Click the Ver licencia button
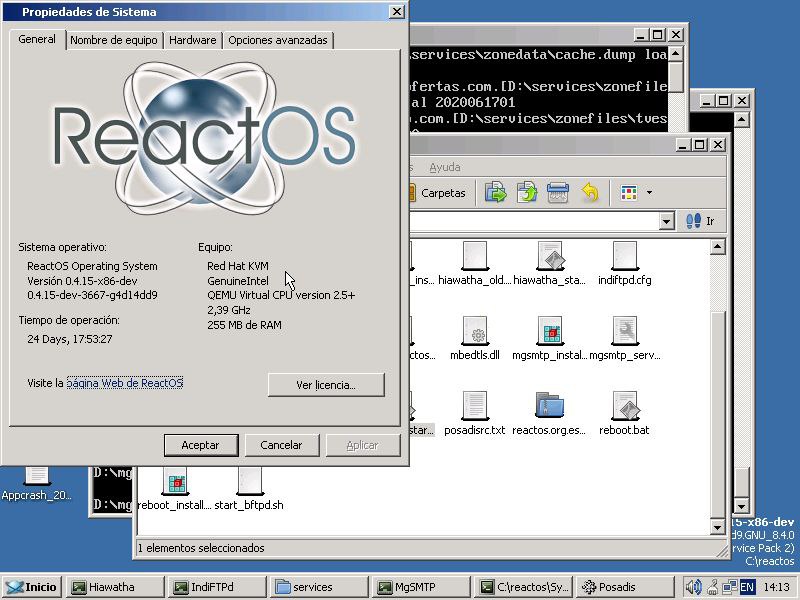The image size is (800, 600). tap(326, 385)
